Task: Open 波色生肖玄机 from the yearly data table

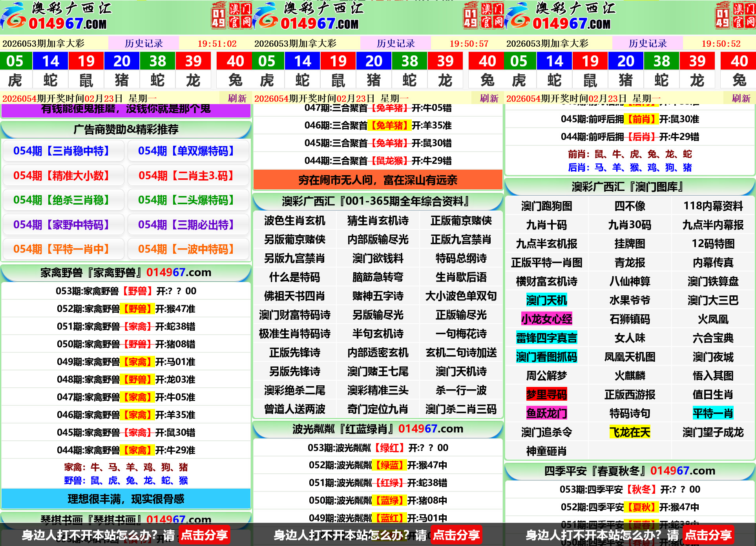Action: [295, 221]
